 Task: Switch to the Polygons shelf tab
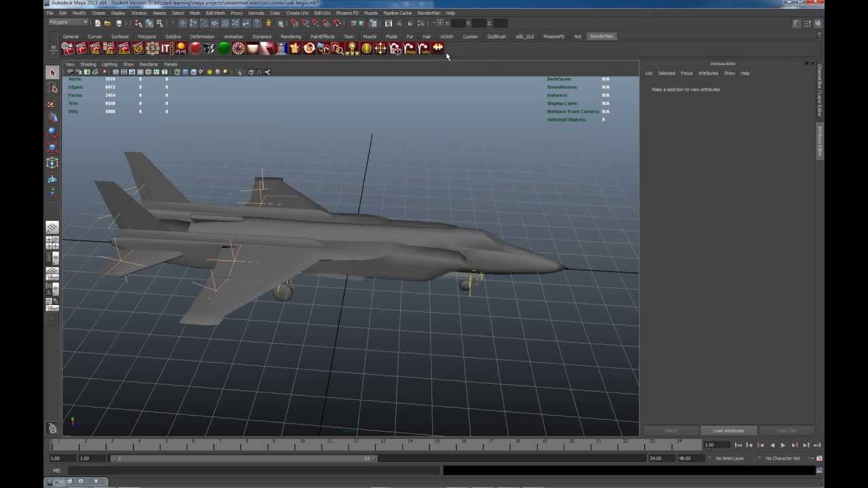[146, 37]
